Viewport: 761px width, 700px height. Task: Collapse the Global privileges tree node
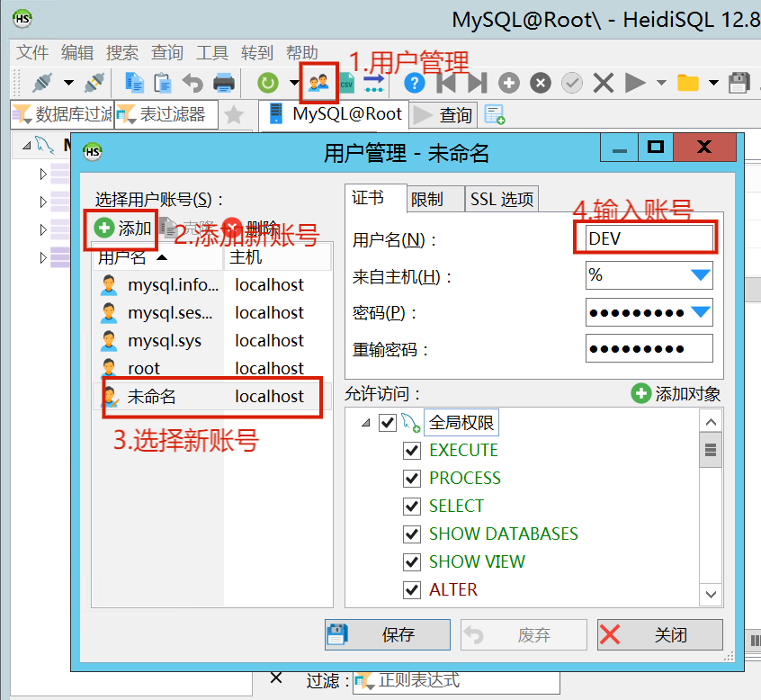[x=366, y=423]
